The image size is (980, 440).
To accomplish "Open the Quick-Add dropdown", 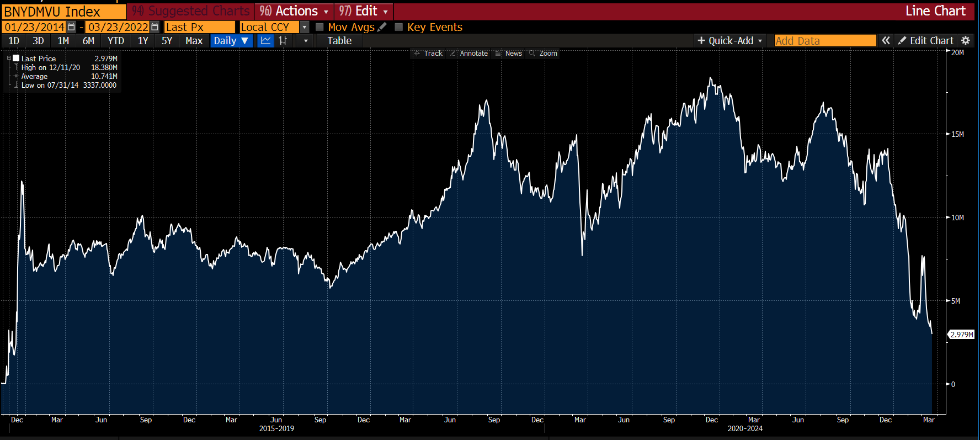I will (x=730, y=40).
